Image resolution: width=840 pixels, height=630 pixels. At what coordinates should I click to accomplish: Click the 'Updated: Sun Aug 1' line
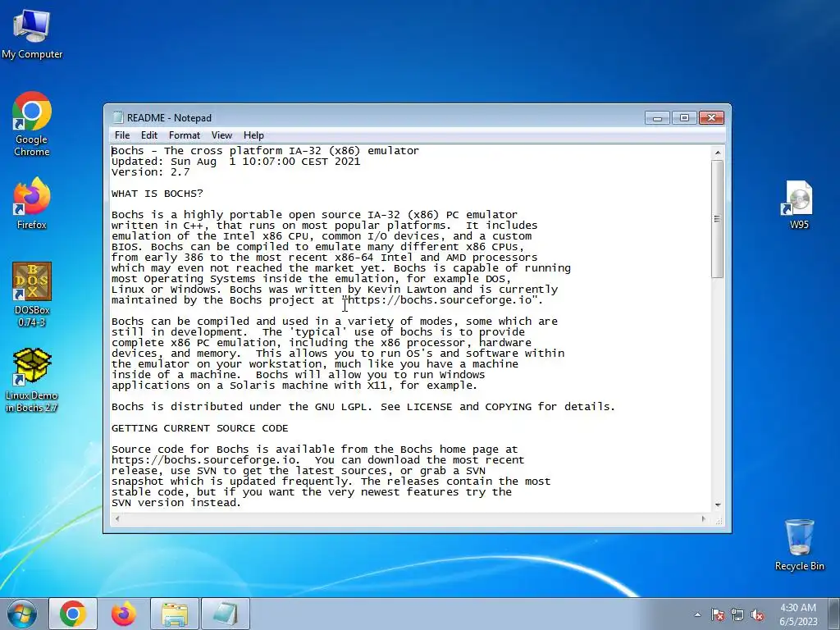(235, 162)
